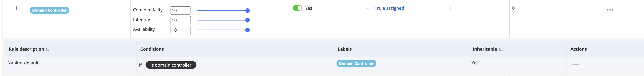Click the "is domain controller" condition chip
The height and width of the screenshot is (76, 644).
tap(171, 65)
